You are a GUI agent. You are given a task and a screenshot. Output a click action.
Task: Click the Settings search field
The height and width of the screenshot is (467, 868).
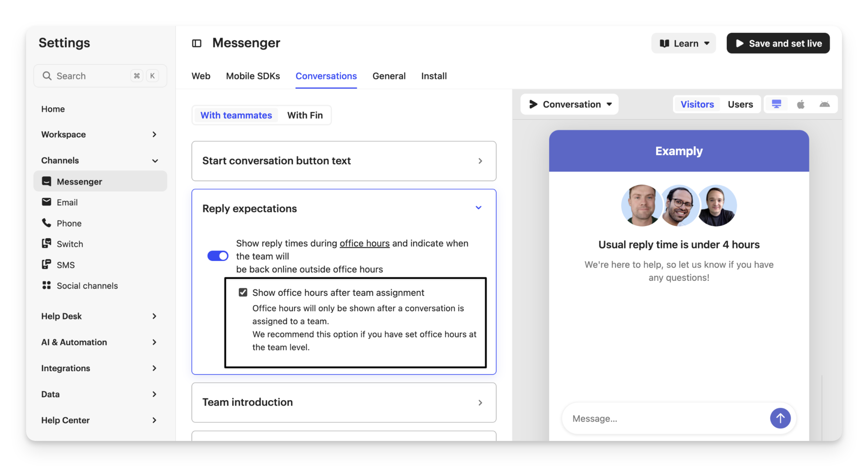[92, 76]
